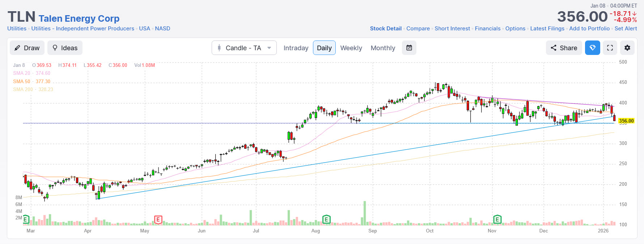Expand the Candle - TA chart type dropdown
This screenshot has height=244, width=644.
pos(244,48)
